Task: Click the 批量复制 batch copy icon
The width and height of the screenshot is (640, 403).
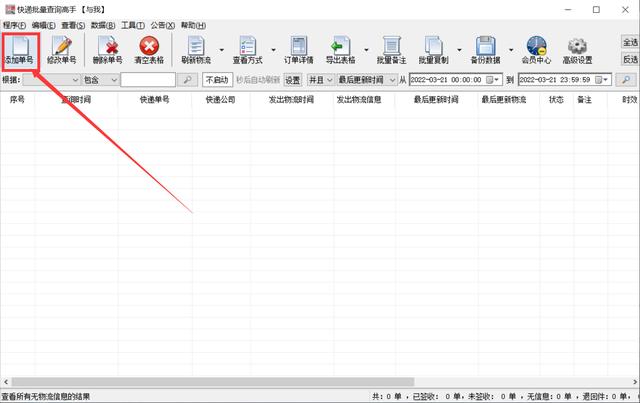Action: 434,50
